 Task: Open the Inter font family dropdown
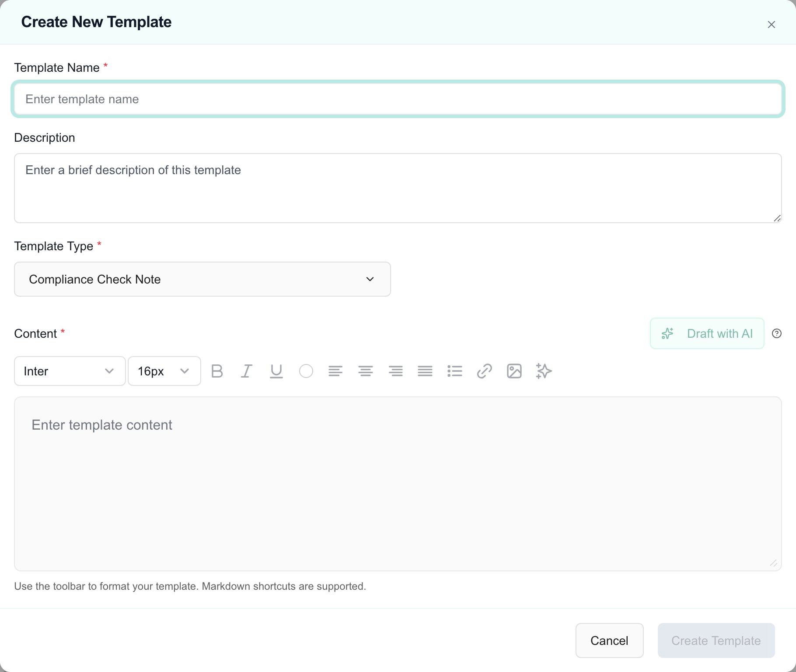[70, 371]
